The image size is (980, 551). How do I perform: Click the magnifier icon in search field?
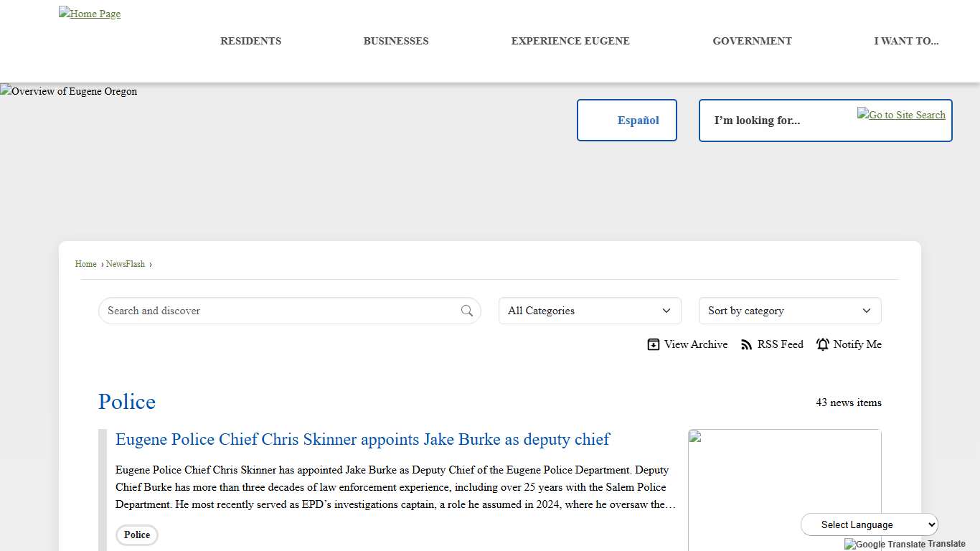(467, 311)
